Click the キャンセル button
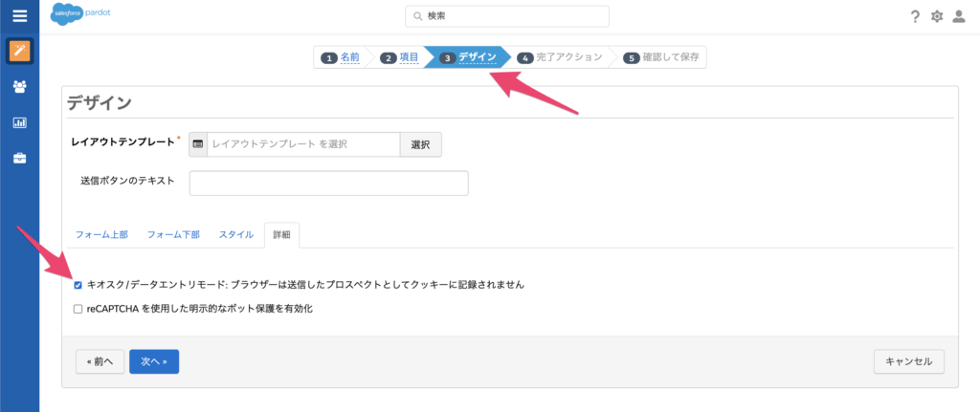This screenshot has height=412, width=980. coord(909,361)
